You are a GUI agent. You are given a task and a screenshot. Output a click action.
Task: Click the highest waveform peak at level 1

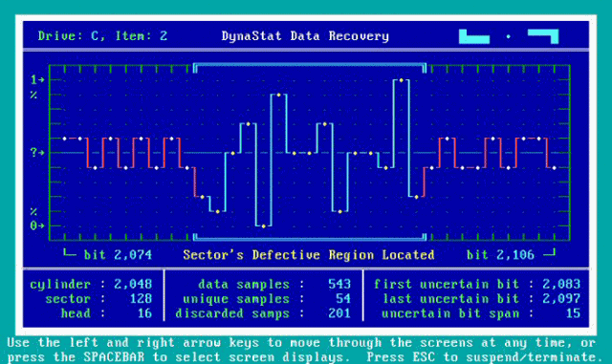[402, 80]
